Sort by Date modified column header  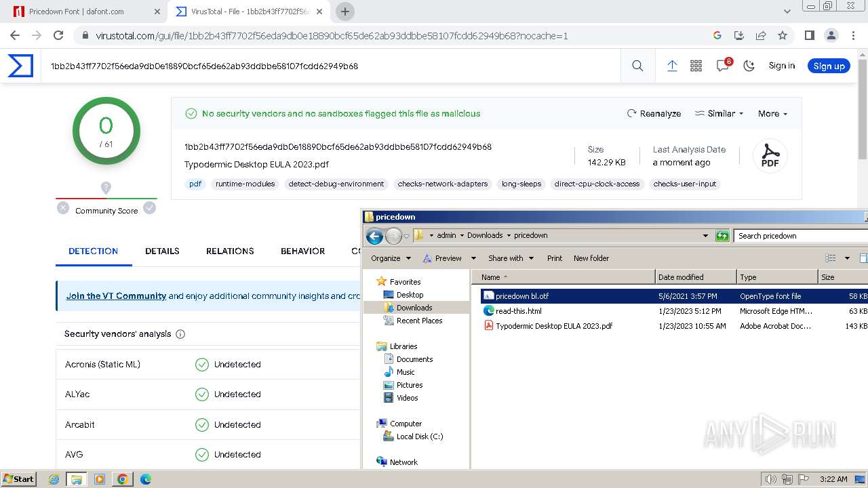click(696, 277)
